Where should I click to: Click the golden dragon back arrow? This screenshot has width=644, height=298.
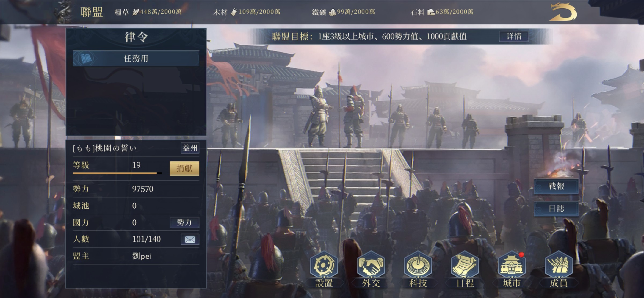coord(563,12)
